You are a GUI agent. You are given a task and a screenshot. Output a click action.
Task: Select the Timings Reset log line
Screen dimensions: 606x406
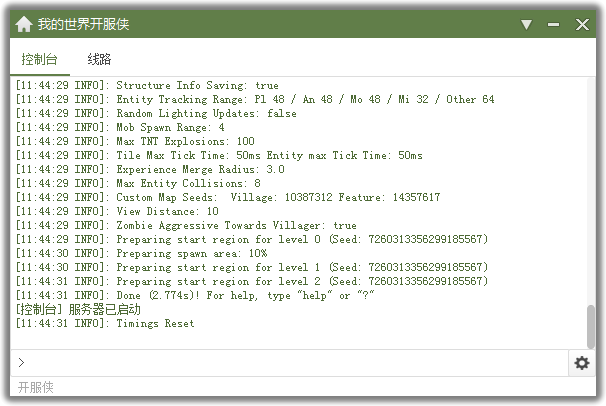click(105, 323)
